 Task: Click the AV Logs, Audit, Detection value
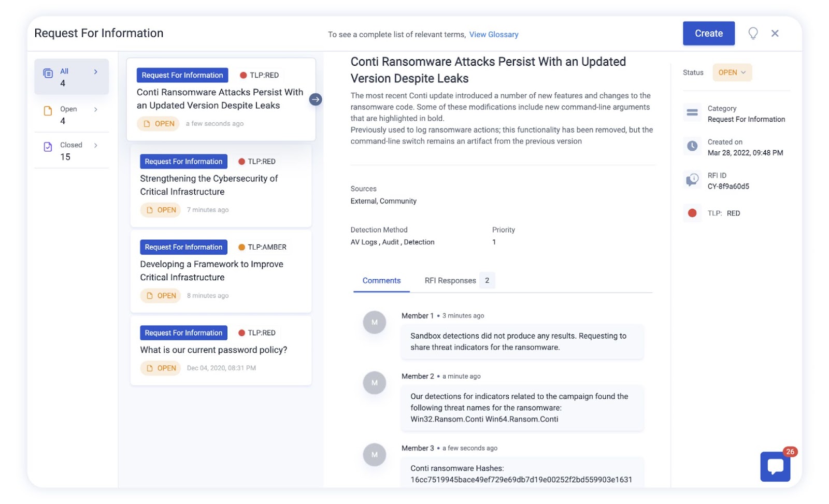pos(392,242)
